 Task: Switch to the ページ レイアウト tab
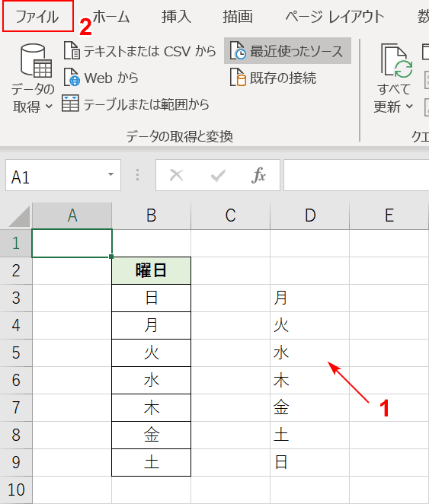(x=335, y=17)
